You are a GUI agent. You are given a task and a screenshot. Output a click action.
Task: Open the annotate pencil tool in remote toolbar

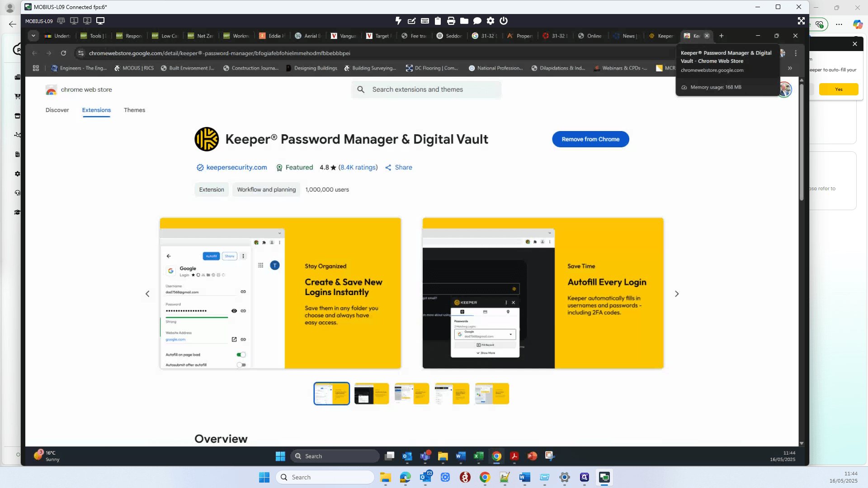[x=411, y=21]
